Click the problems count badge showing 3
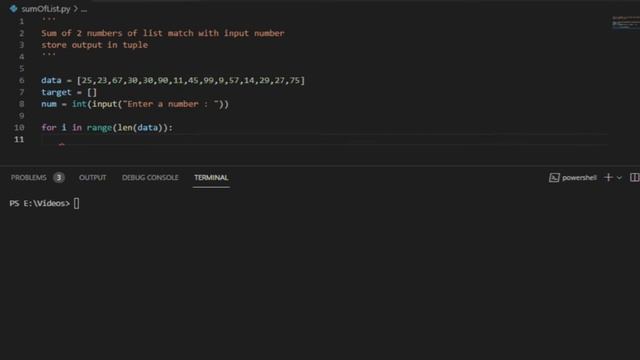This screenshot has height=360, width=640. [x=59, y=178]
